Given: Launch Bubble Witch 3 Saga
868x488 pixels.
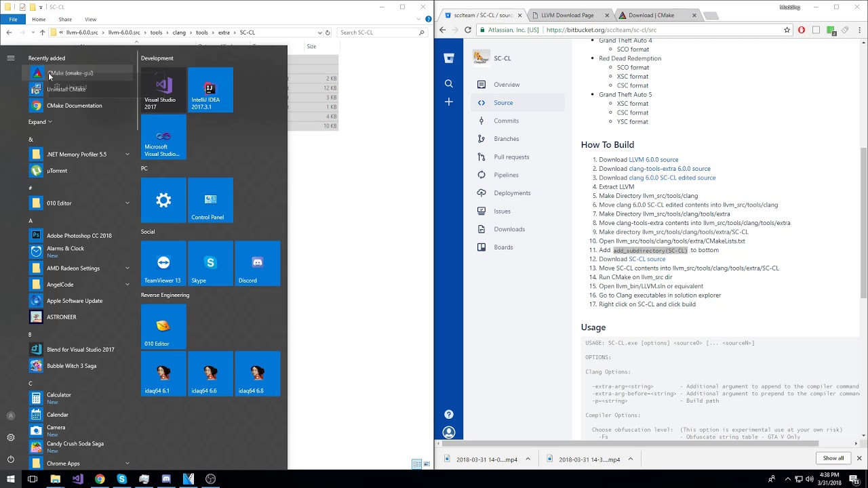Looking at the screenshot, I should pos(80,366).
